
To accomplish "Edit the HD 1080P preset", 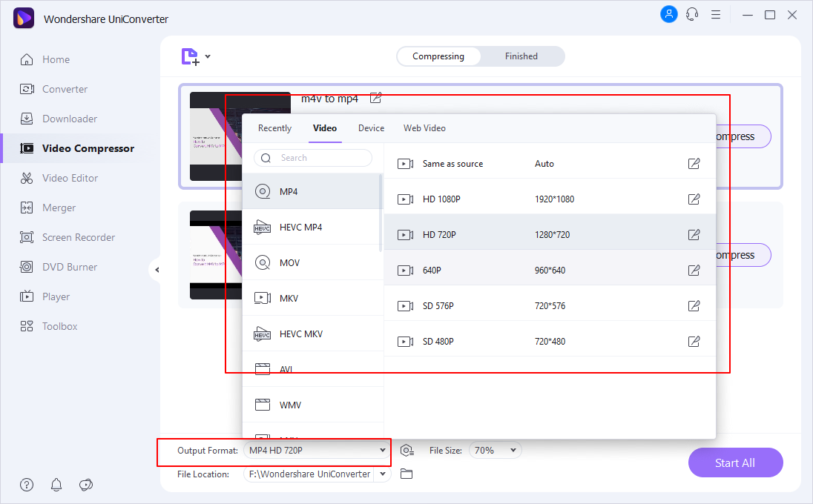I will coord(694,199).
